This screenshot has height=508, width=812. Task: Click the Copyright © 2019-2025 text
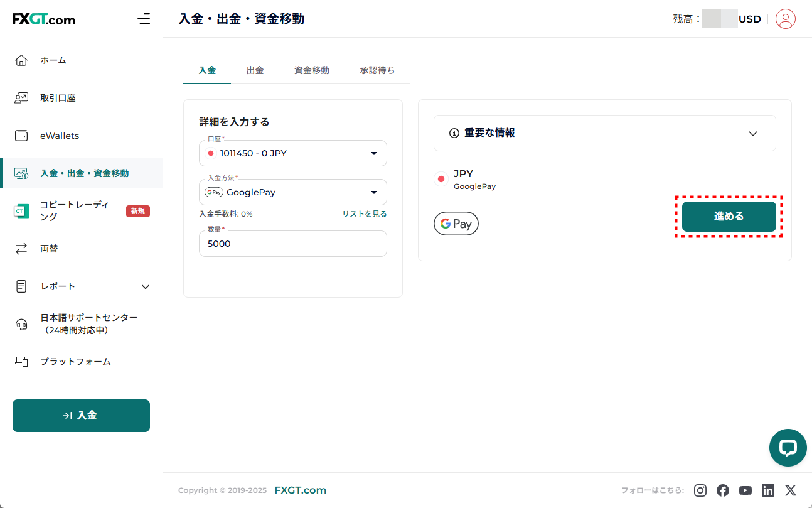click(x=223, y=490)
